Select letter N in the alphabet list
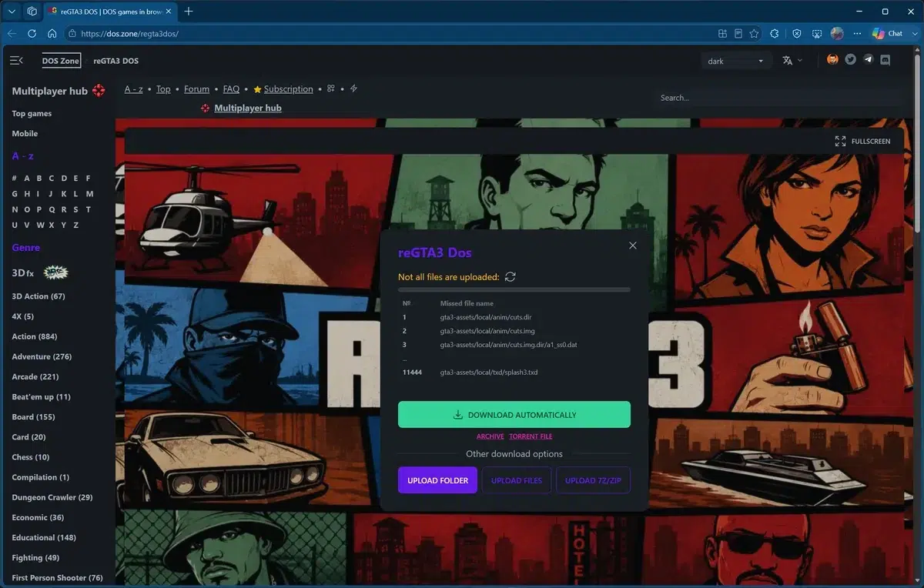Screen dimensions: 924x588 (15, 209)
